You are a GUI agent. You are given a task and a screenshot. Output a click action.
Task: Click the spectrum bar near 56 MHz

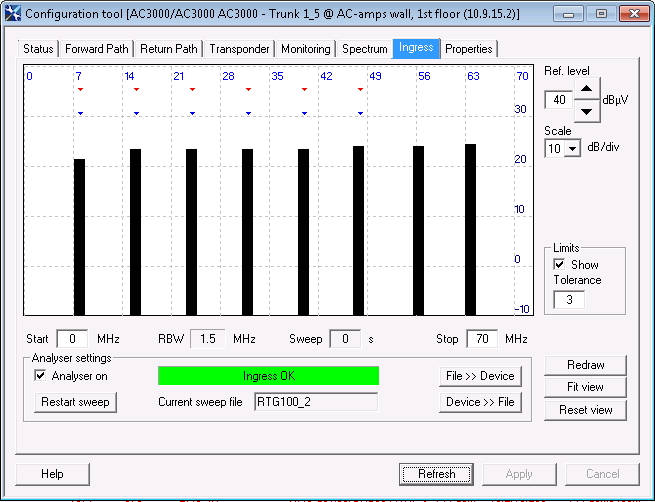pyautogui.click(x=419, y=231)
